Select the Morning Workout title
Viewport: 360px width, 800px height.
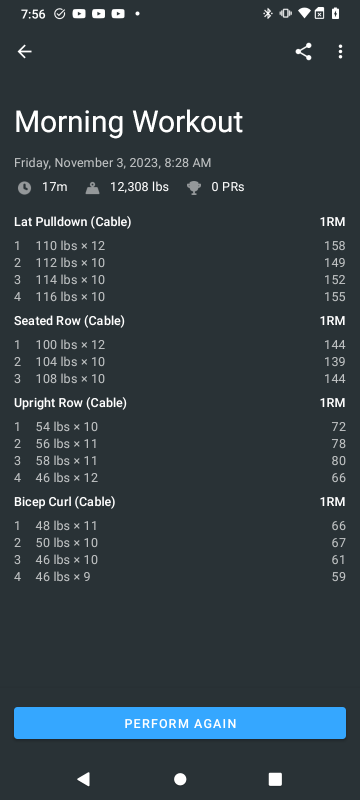click(x=128, y=122)
